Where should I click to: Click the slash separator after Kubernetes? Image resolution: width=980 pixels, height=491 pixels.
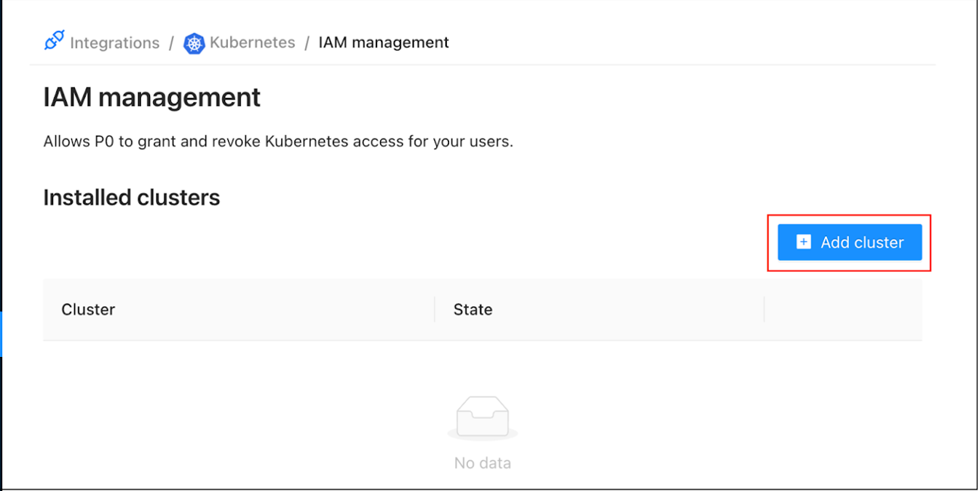(x=307, y=43)
